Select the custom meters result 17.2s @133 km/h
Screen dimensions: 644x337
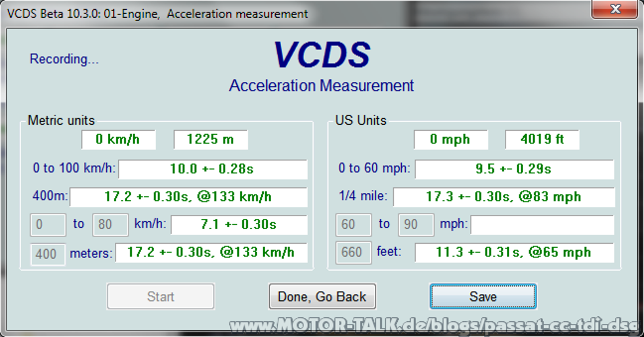pyautogui.click(x=211, y=253)
